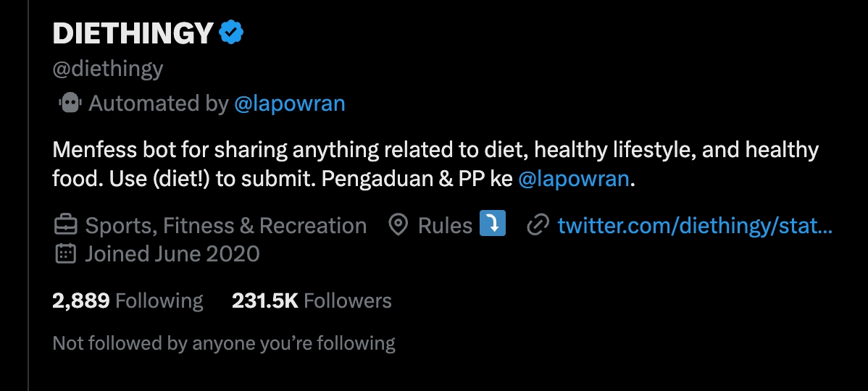Click the Automated by label text
The width and height of the screenshot is (868, 391).
159,104
